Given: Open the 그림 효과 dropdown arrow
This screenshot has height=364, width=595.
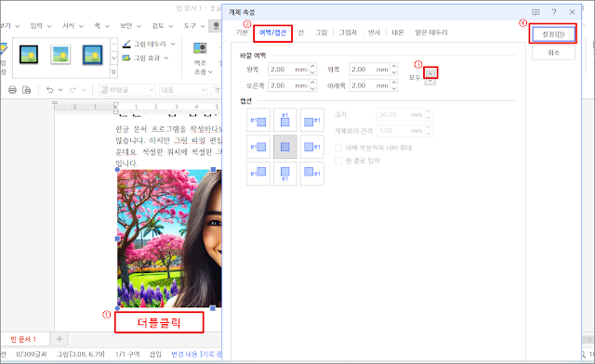Looking at the screenshot, I should [166, 58].
